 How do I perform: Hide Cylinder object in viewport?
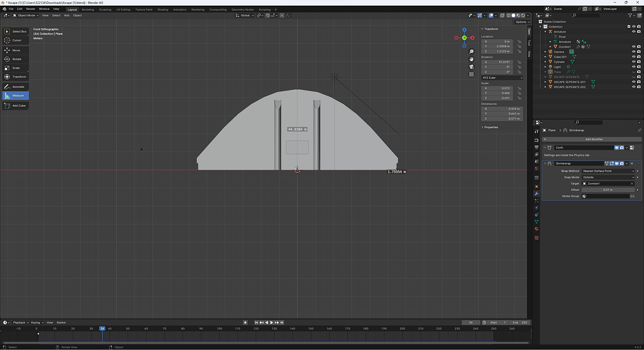tap(633, 62)
